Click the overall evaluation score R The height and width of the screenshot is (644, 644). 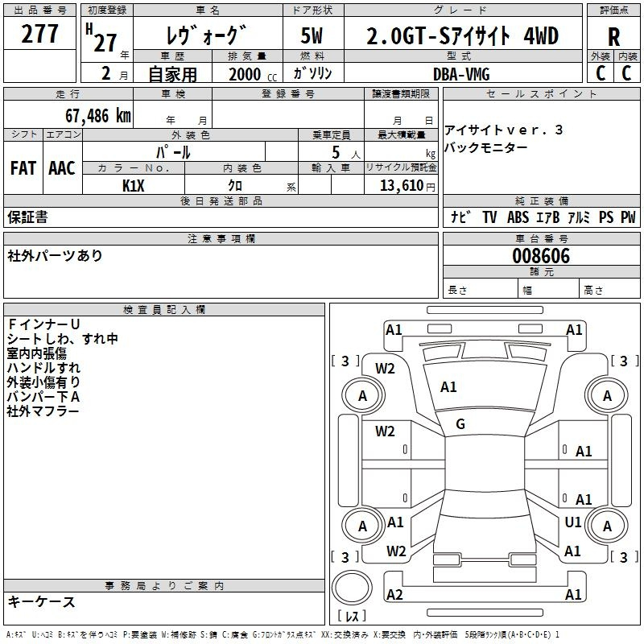613,37
